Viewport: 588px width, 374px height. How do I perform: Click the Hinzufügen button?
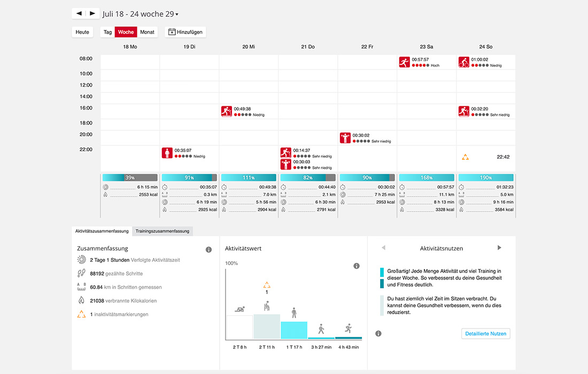[x=185, y=32]
